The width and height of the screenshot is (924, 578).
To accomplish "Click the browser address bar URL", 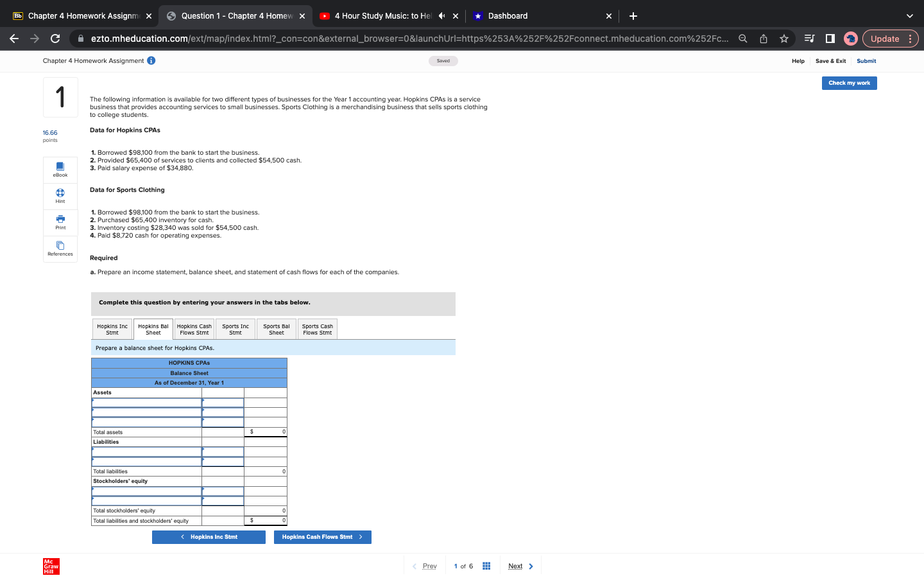I will [409, 39].
